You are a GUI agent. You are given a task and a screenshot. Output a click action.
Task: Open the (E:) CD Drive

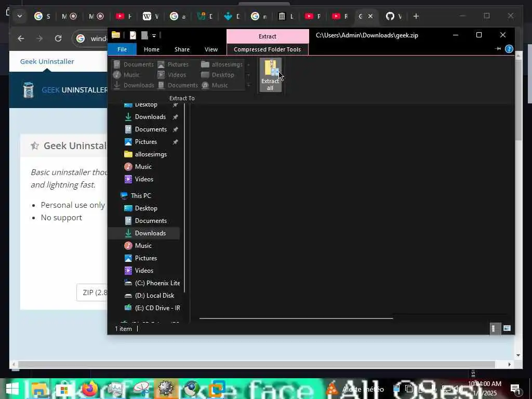pos(152,308)
